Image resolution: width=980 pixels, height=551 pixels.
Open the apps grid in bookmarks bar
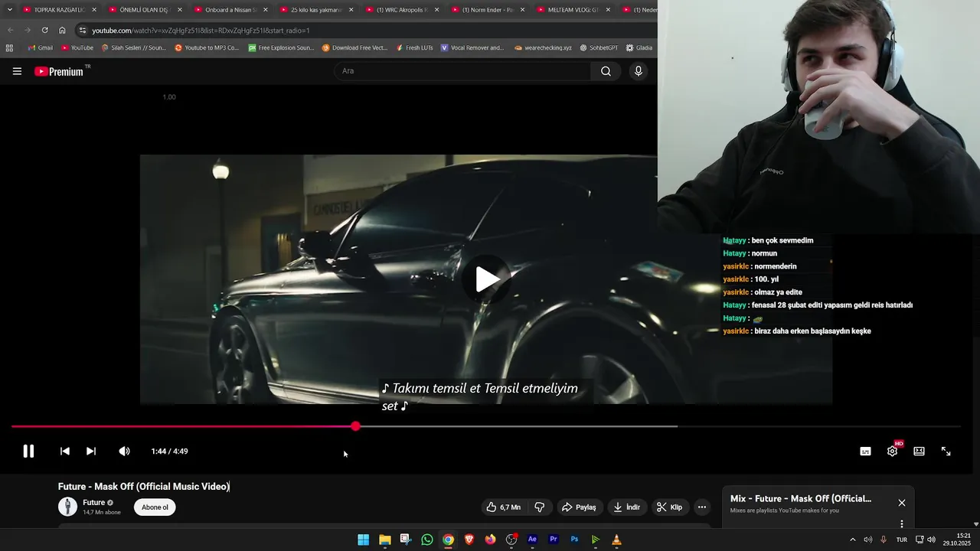pos(9,47)
